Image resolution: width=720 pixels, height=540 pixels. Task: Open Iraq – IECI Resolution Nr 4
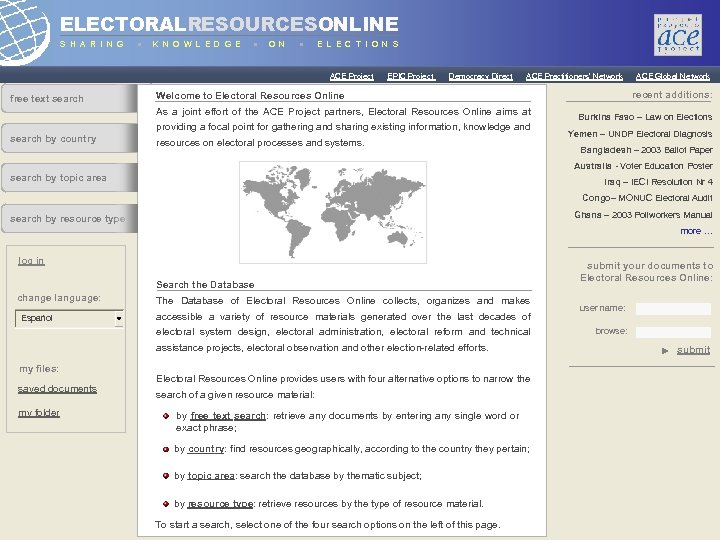[658, 182]
